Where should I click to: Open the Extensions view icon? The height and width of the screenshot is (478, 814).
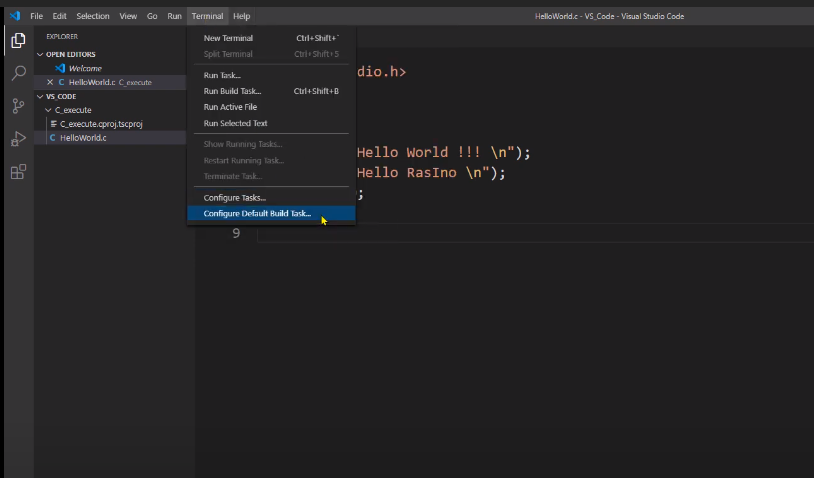coord(18,172)
